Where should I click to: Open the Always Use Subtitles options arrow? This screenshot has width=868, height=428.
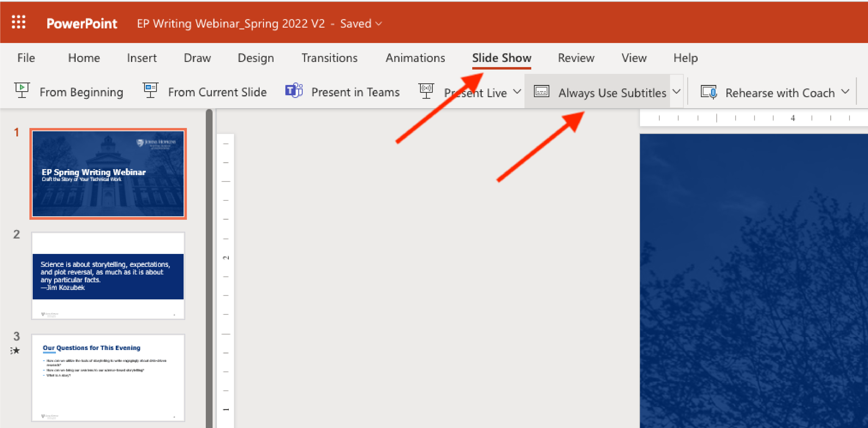point(676,92)
